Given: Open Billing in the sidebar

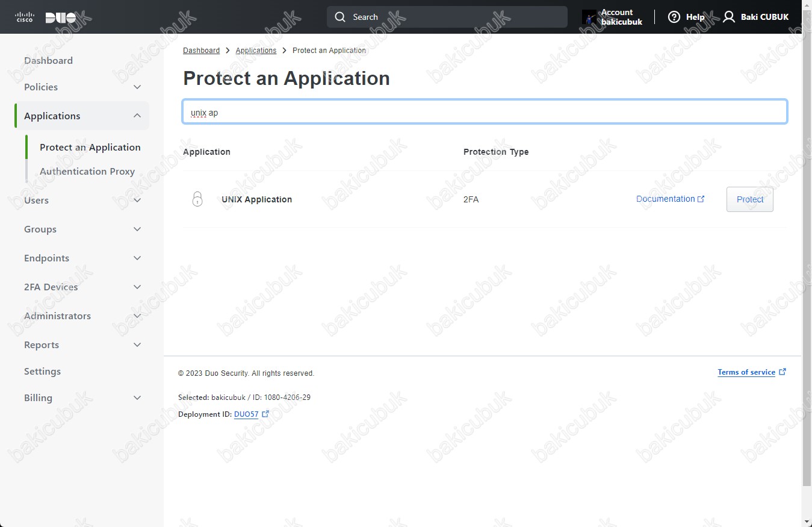Looking at the screenshot, I should pos(38,398).
